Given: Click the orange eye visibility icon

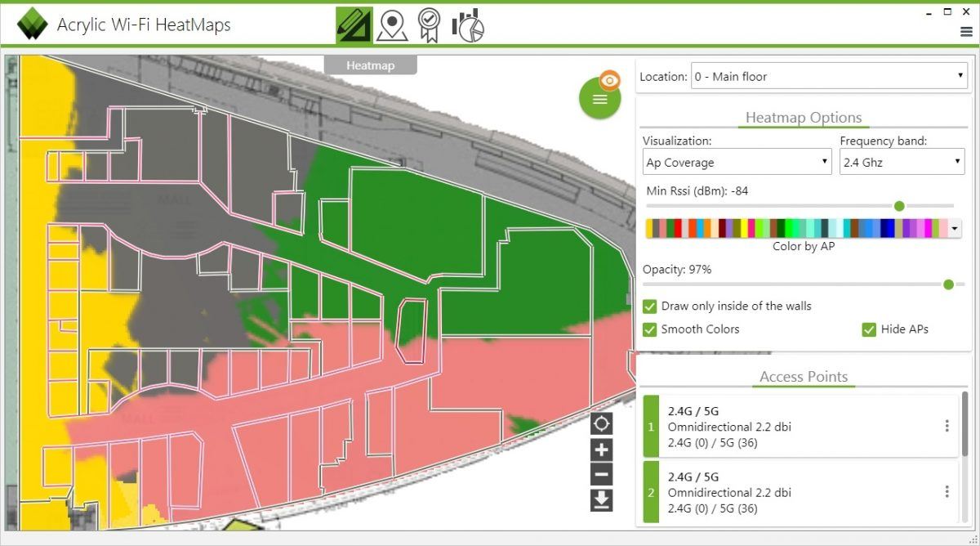Looking at the screenshot, I should 609,79.
